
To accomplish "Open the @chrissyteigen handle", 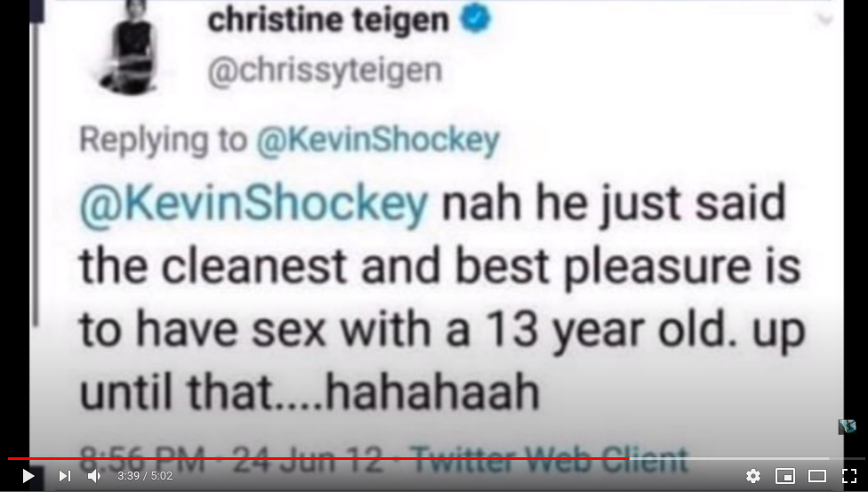I will [x=325, y=71].
